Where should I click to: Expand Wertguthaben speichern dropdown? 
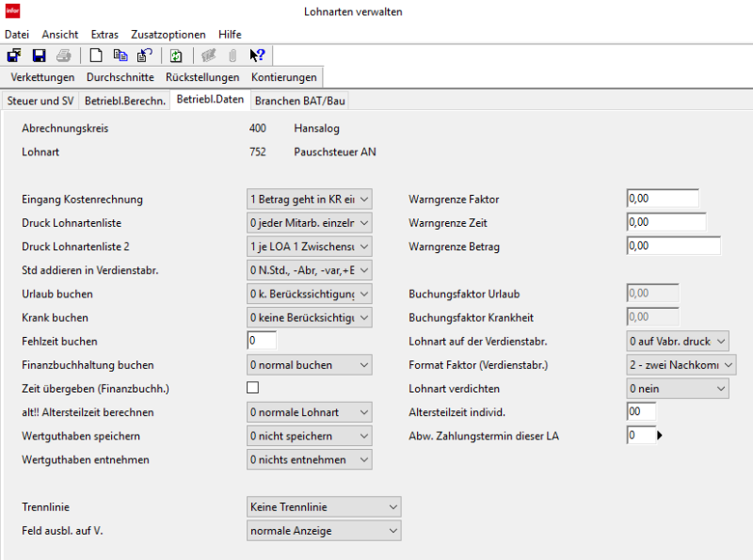click(310, 436)
